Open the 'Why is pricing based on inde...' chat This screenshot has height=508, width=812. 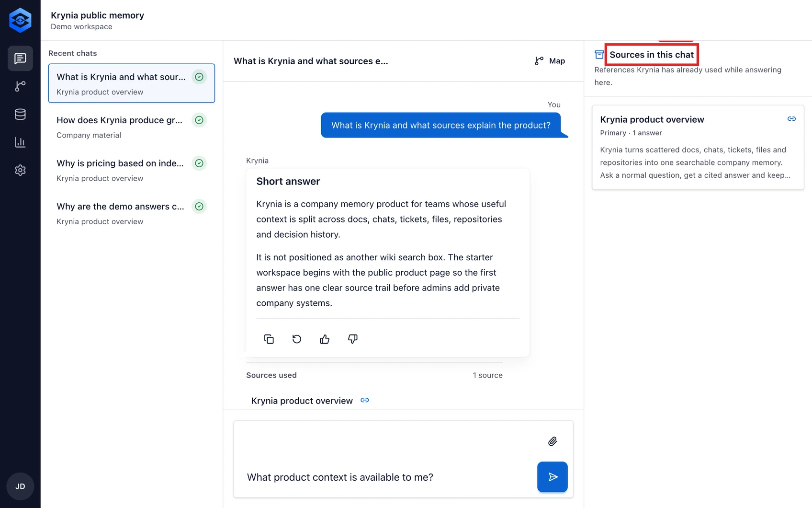(x=132, y=170)
